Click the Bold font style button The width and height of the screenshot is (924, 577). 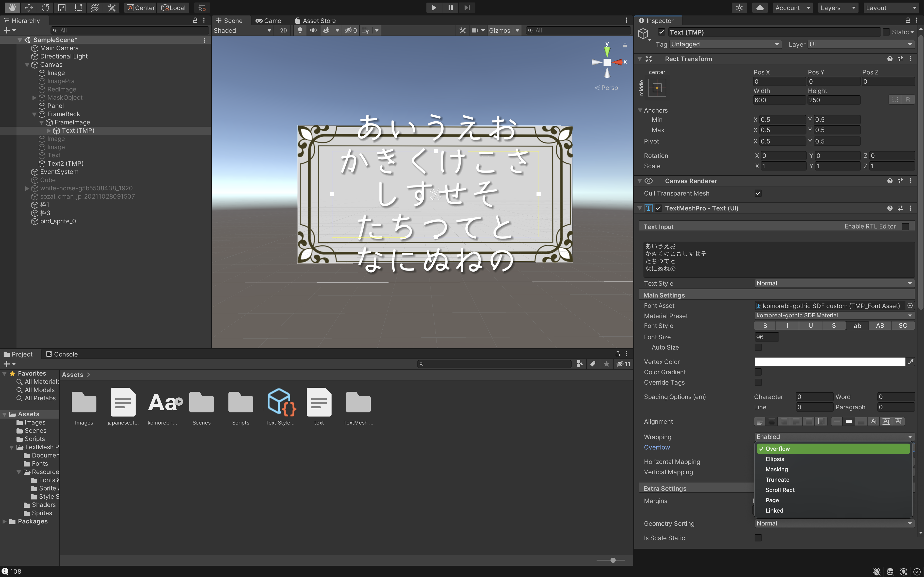click(x=765, y=326)
